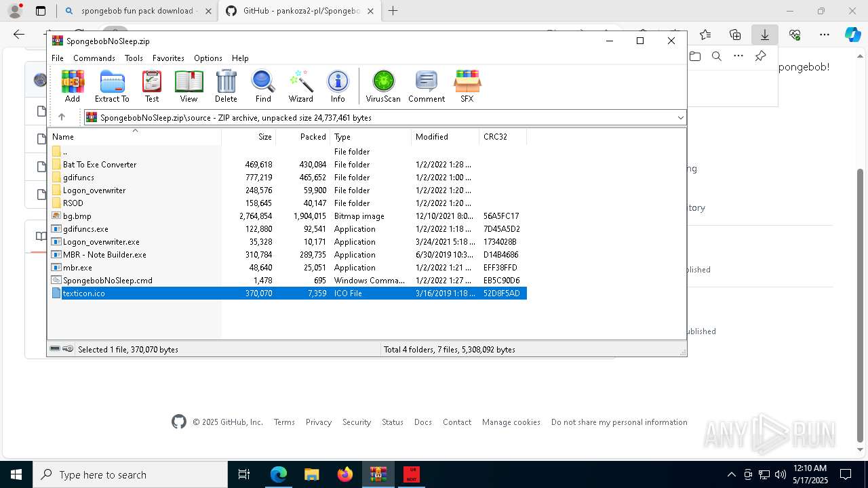Select the bg.bmp file

click(287, 216)
